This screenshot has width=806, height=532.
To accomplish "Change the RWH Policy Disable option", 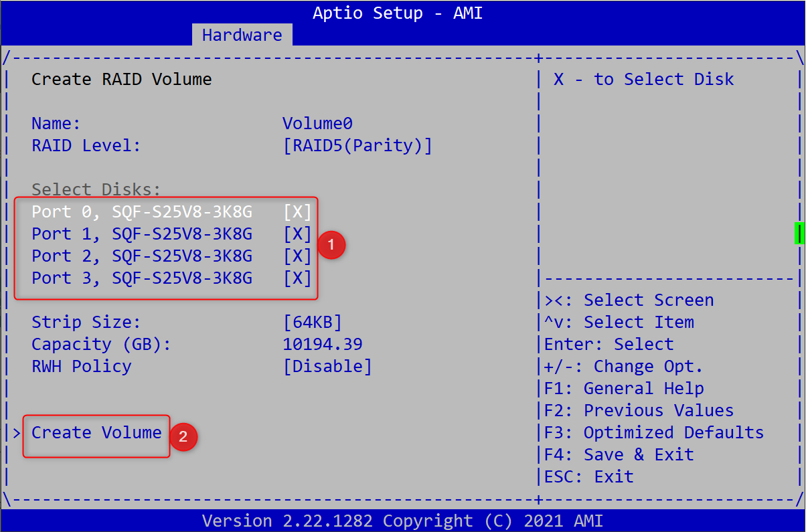I will [327, 367].
